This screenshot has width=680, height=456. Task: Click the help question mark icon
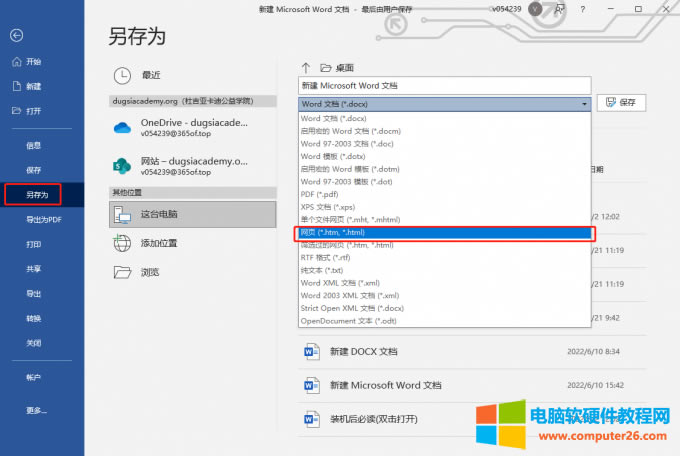582,9
